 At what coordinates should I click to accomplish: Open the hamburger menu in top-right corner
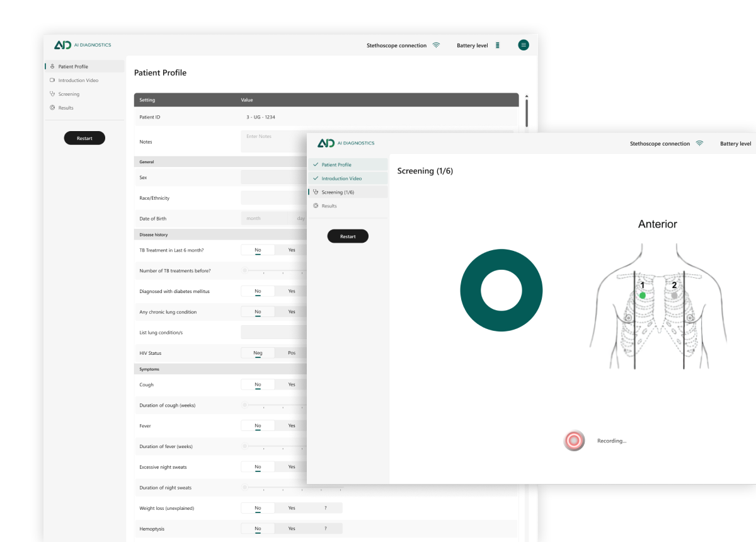[524, 45]
